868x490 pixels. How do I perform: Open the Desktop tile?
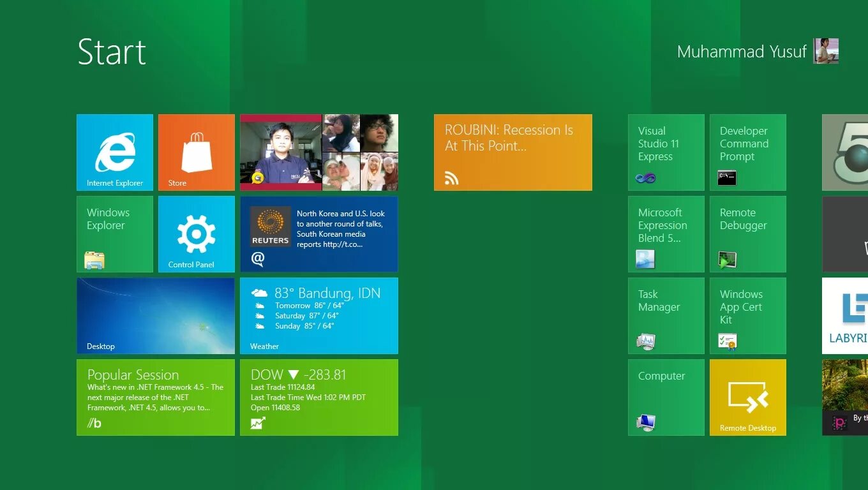[x=156, y=316]
